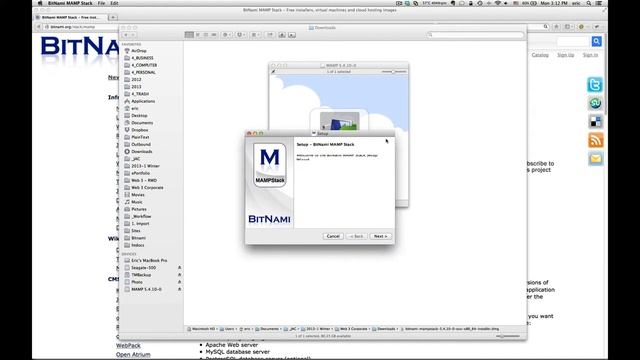The image size is (640, 360).
Task: Eject the Photo drive
Action: tap(179, 282)
